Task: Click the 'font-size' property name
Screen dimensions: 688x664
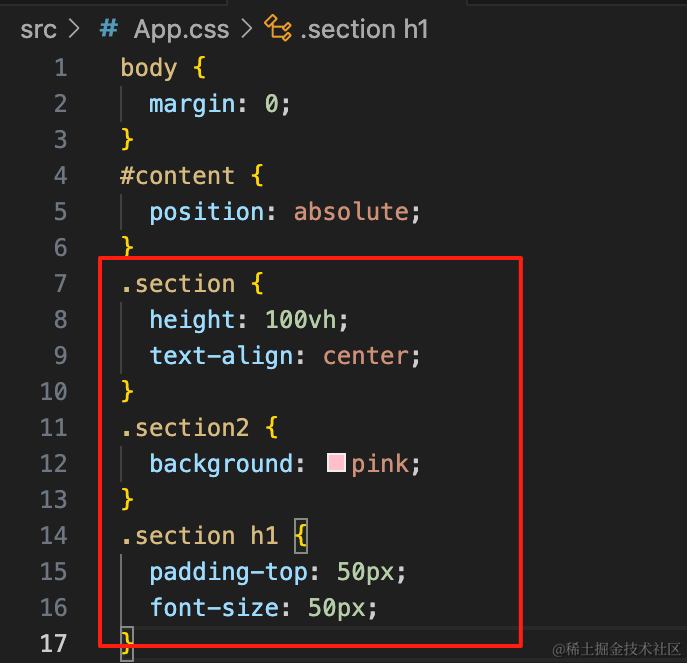Action: (x=214, y=608)
